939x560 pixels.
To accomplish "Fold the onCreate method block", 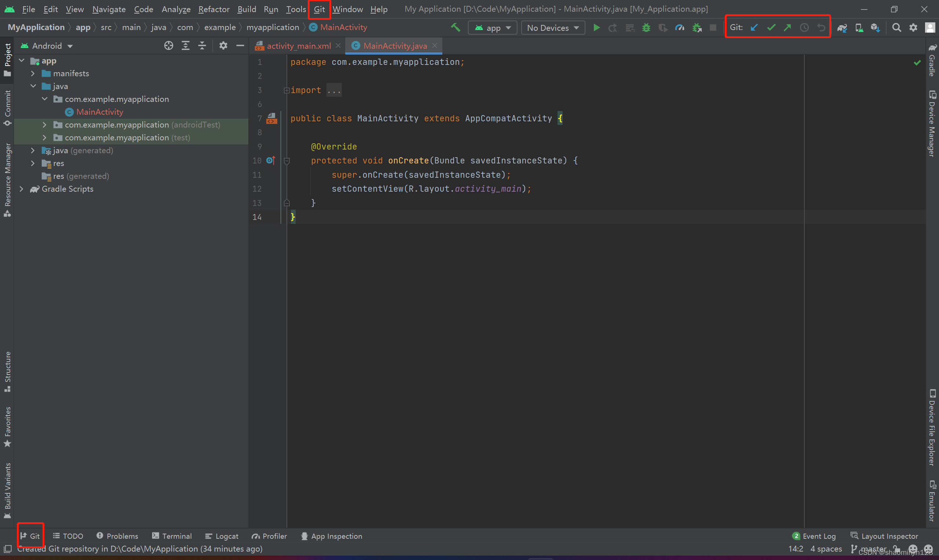I will tap(286, 161).
